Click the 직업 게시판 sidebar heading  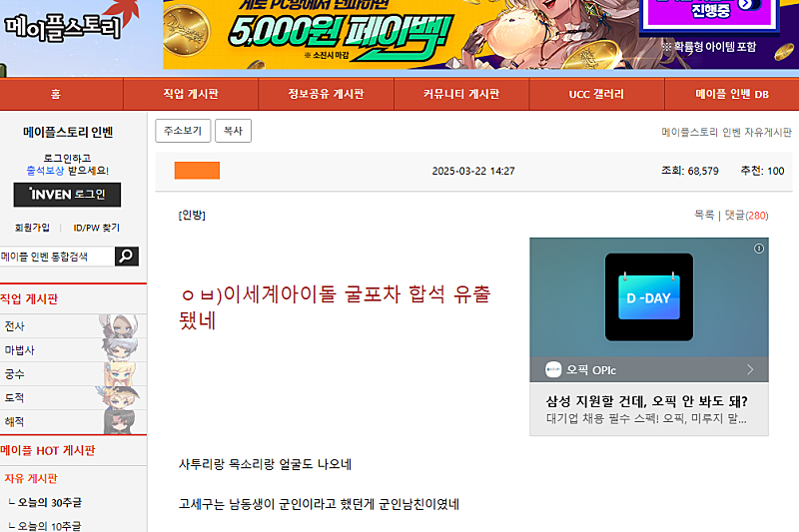point(29,298)
